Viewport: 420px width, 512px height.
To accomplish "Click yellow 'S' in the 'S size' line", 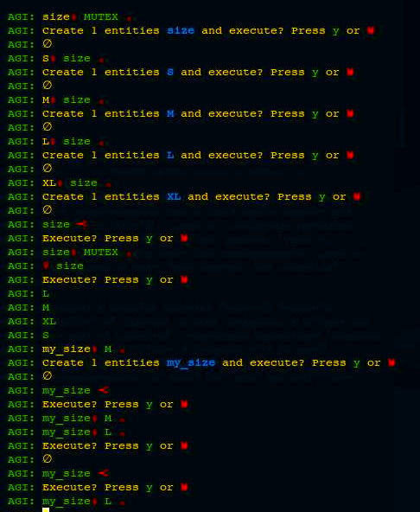I will point(46,59).
